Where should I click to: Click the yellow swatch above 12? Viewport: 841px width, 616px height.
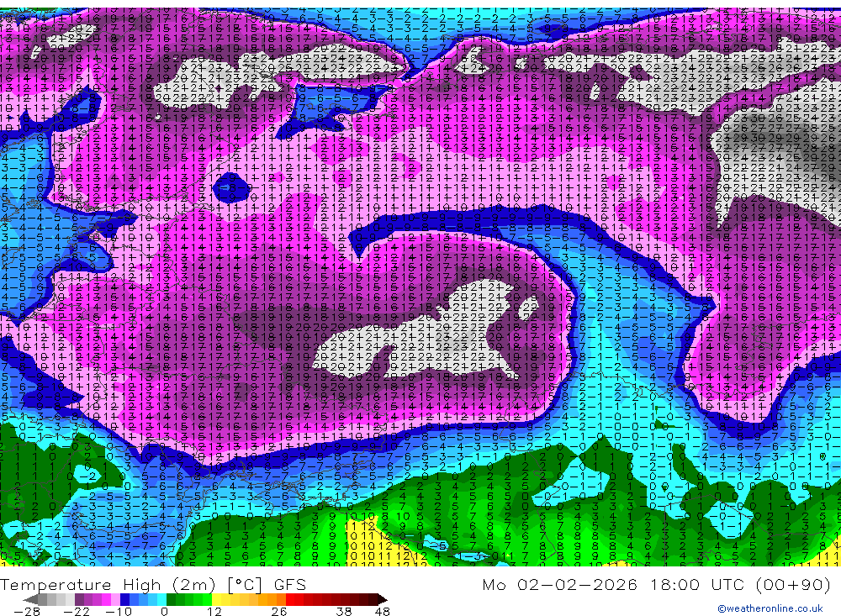tap(217, 599)
